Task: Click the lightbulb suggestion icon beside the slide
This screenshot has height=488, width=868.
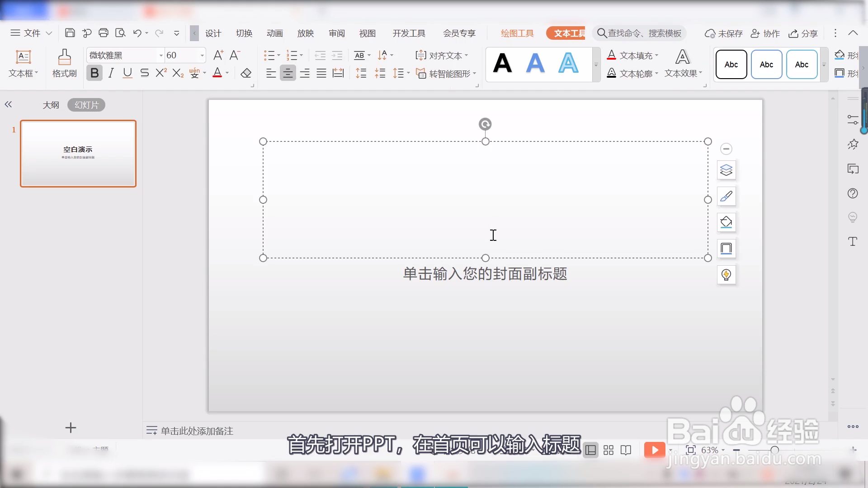Action: (726, 275)
